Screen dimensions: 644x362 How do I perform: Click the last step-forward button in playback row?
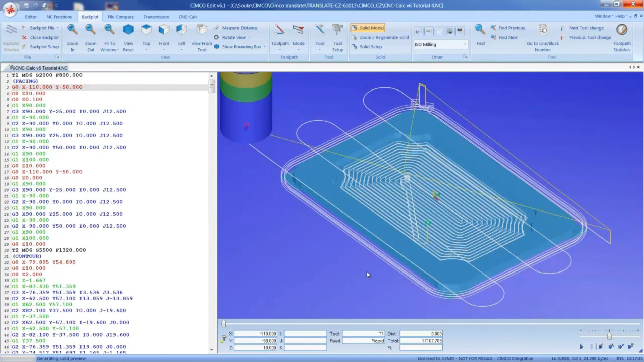pyautogui.click(x=631, y=347)
